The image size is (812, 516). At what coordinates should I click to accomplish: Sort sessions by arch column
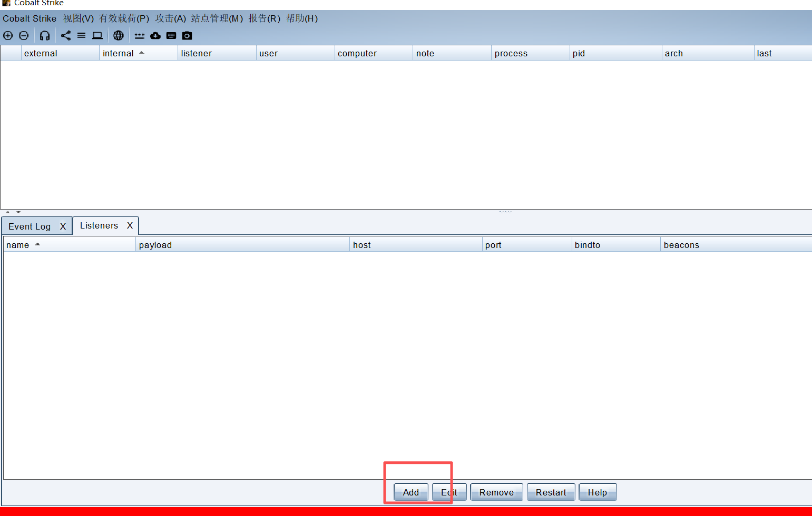(x=708, y=53)
